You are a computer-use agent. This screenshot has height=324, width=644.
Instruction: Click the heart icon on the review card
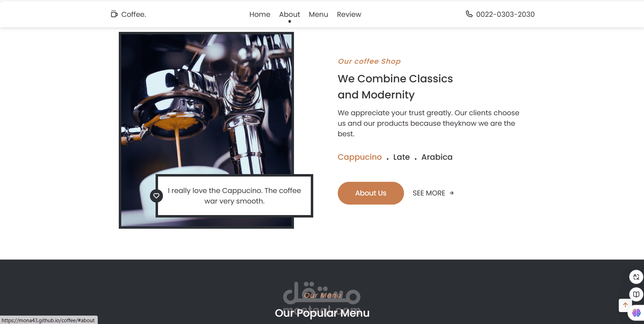click(x=156, y=196)
